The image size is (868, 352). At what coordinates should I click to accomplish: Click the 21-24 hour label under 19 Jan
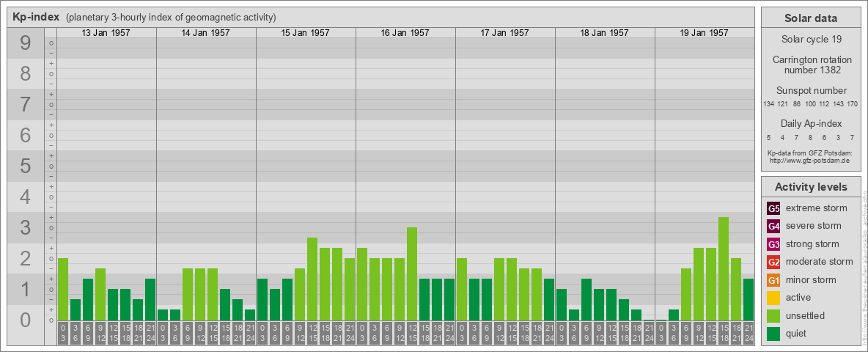pos(748,333)
